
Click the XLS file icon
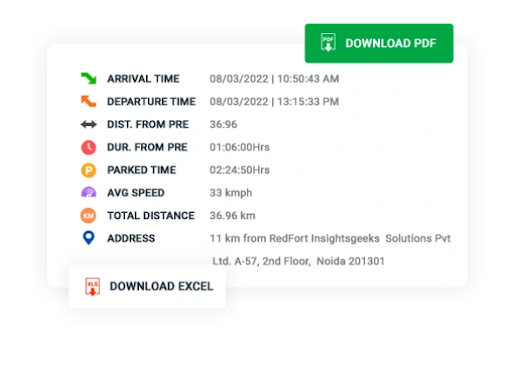(x=92, y=286)
